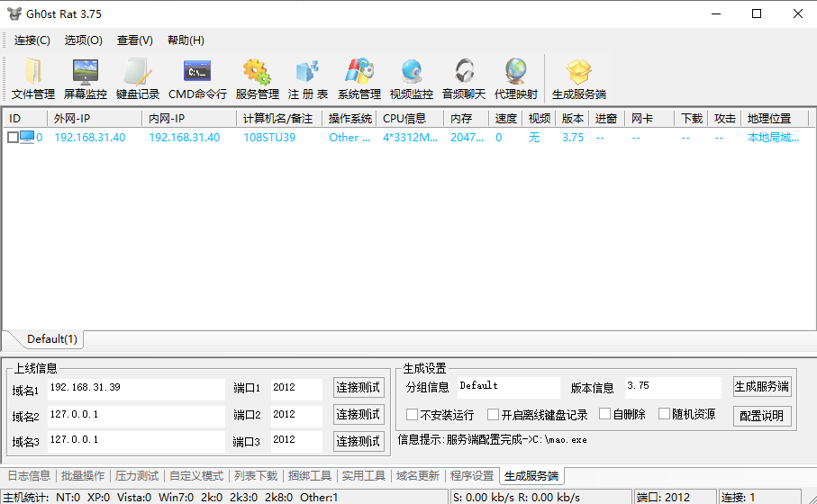The image size is (817, 504).
Task: Open the 选项(O) menu
Action: click(84, 40)
